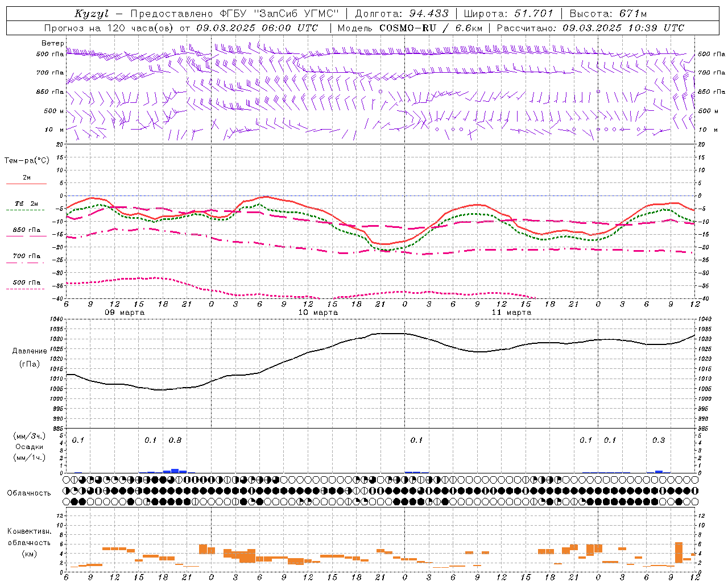Click the 700 гПа temperature legend entry

pos(27,256)
